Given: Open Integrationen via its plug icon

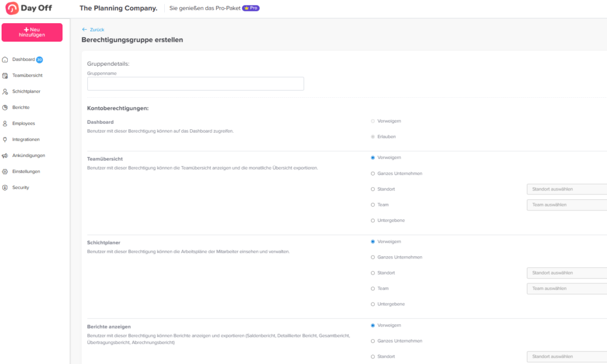Looking at the screenshot, I should tap(5, 140).
